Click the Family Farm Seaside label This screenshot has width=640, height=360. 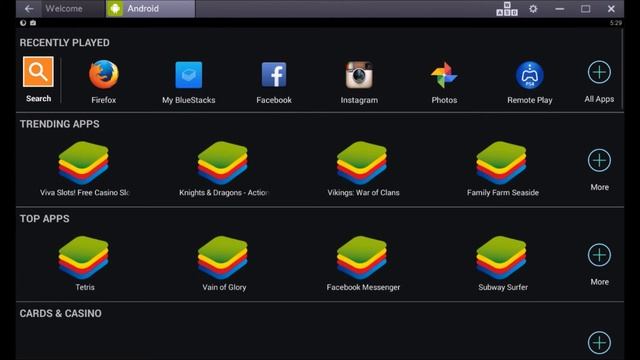click(x=503, y=192)
